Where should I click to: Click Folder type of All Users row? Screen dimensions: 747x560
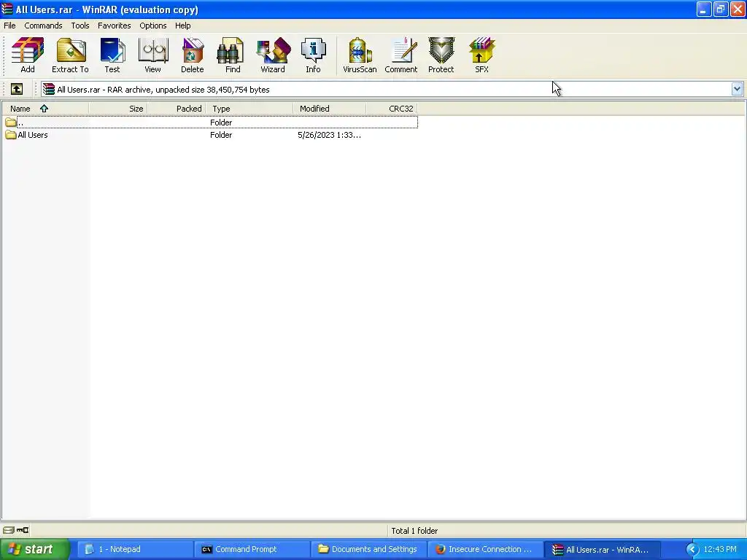(x=221, y=135)
